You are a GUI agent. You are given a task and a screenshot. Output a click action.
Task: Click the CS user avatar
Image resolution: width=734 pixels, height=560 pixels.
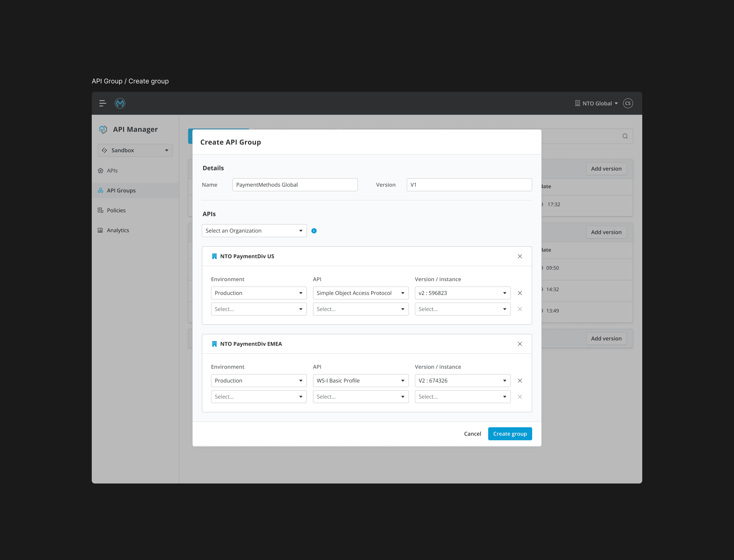pyautogui.click(x=628, y=103)
